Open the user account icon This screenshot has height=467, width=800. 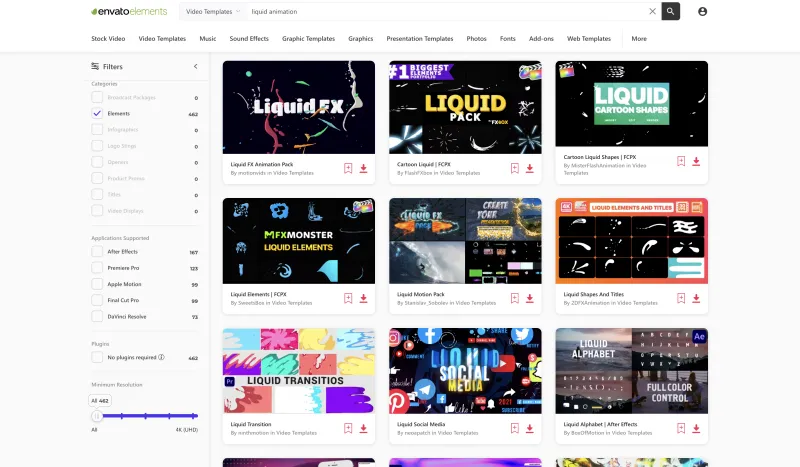pos(703,11)
